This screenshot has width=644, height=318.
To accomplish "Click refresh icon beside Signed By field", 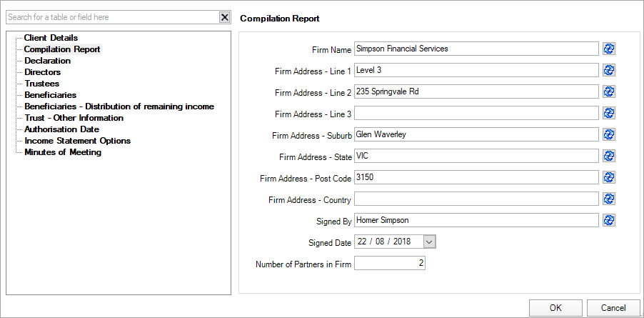I will click(x=609, y=220).
